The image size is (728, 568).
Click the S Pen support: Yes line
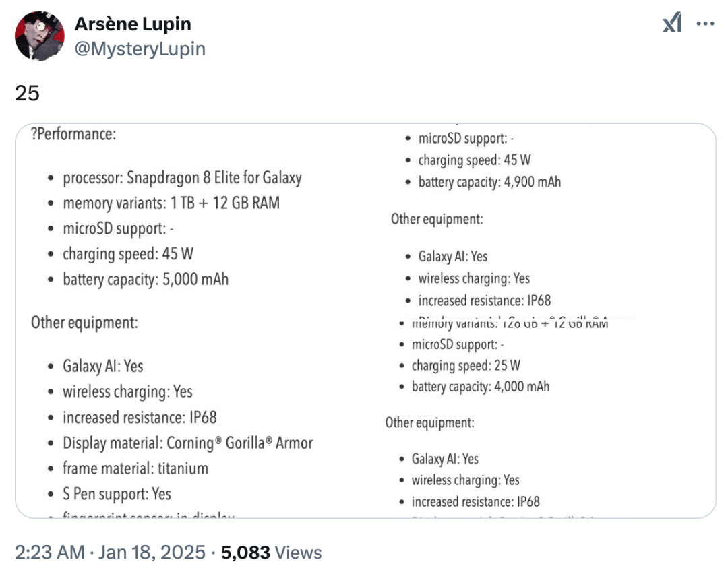point(117,494)
